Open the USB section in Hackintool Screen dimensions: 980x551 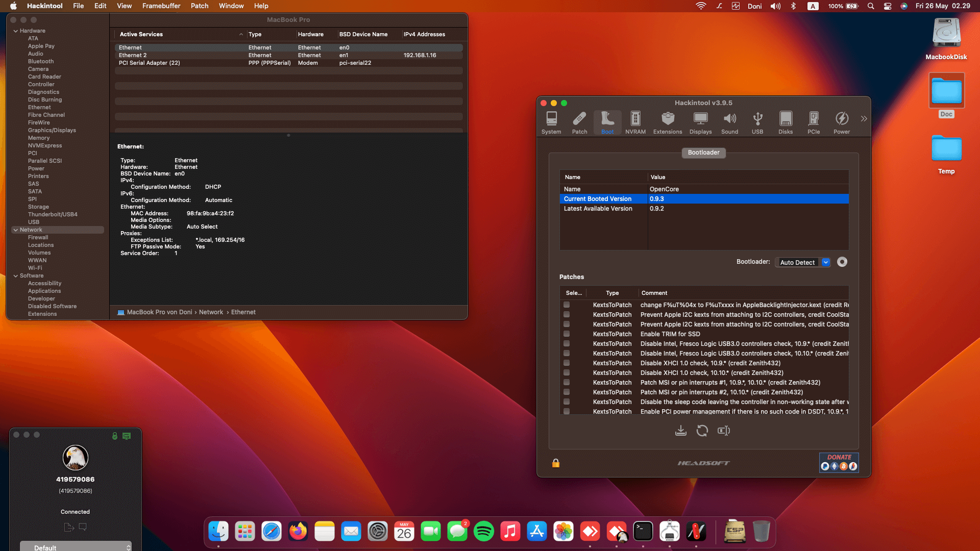click(757, 123)
